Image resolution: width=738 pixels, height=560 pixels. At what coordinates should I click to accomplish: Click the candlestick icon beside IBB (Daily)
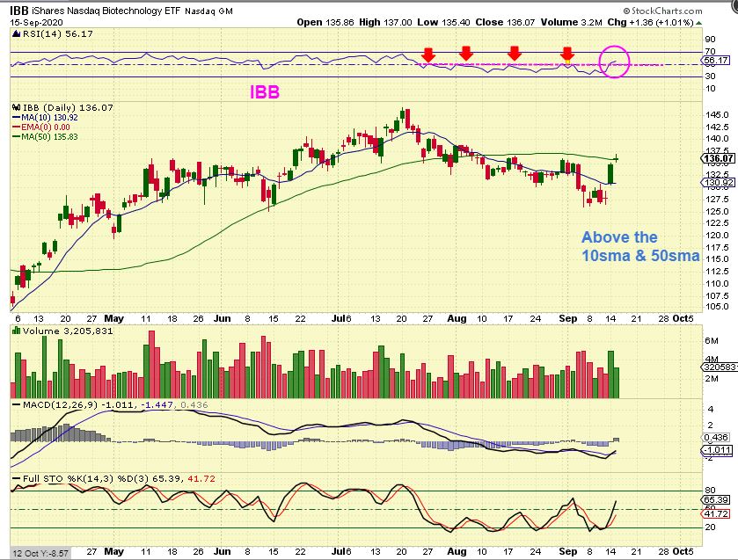click(x=16, y=108)
